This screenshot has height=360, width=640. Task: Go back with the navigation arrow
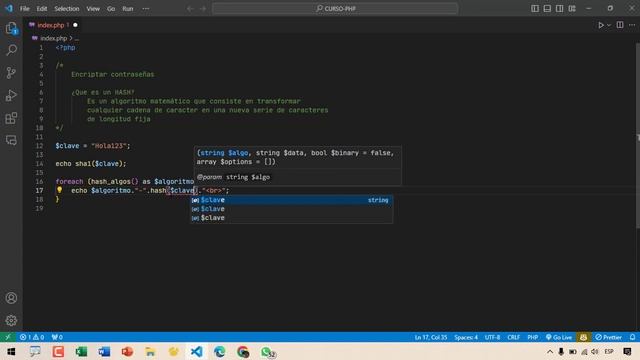[x=190, y=9]
